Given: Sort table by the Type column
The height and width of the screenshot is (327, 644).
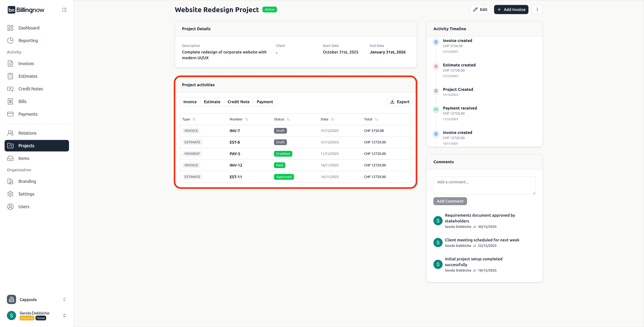Looking at the screenshot, I should (194, 119).
